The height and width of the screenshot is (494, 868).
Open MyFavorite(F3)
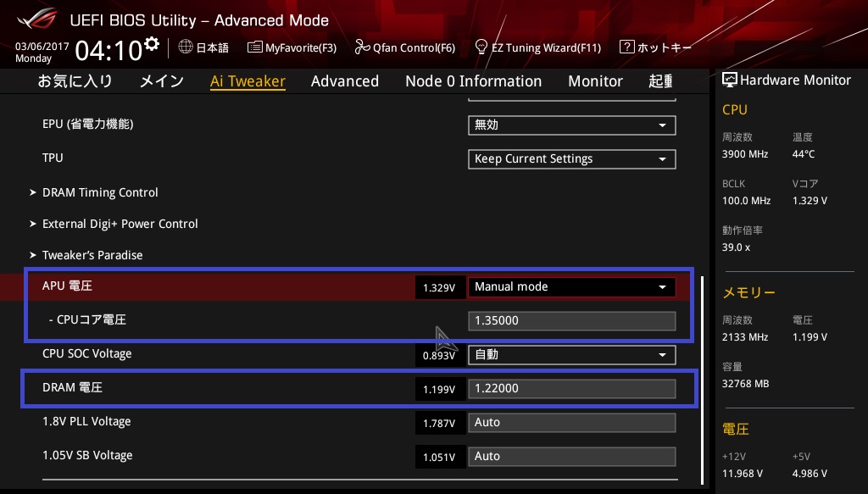tap(301, 47)
